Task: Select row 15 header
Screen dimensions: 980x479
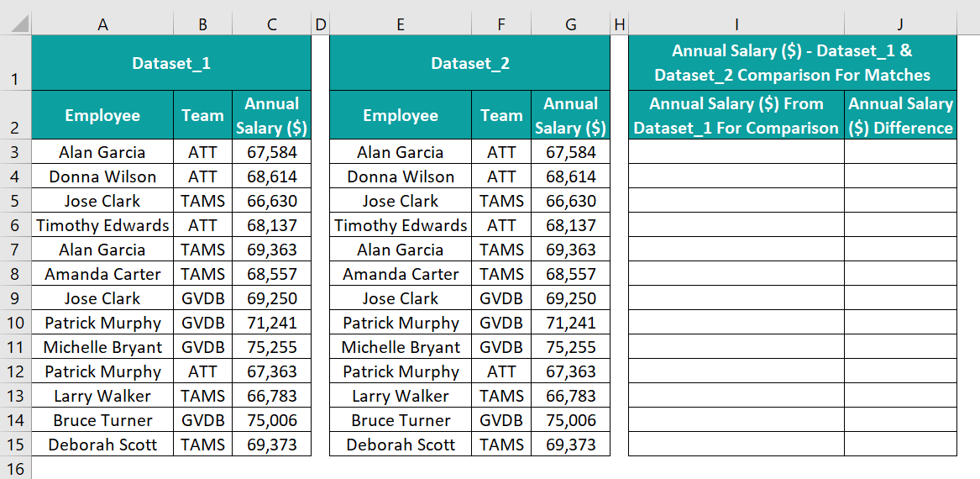Action: click(16, 445)
